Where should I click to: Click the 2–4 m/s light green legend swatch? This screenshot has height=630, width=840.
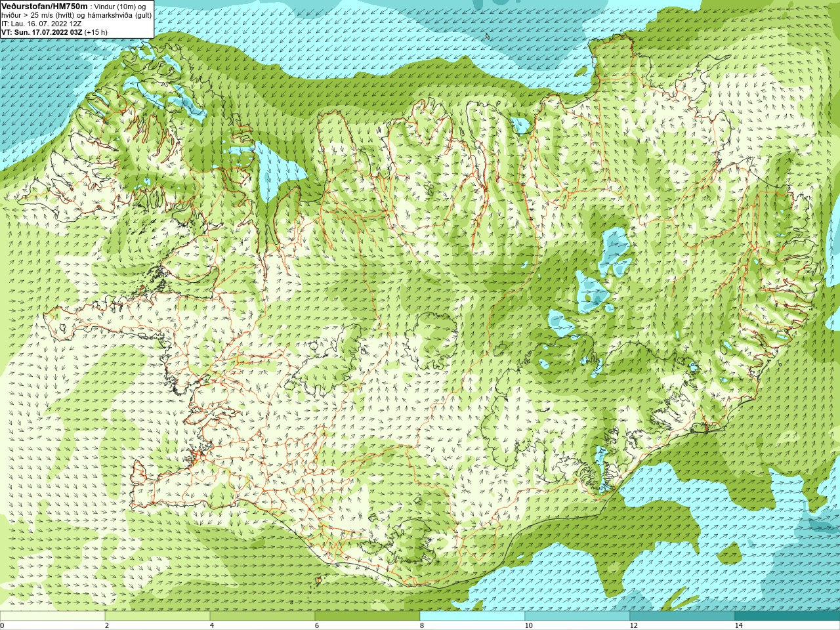(x=157, y=616)
